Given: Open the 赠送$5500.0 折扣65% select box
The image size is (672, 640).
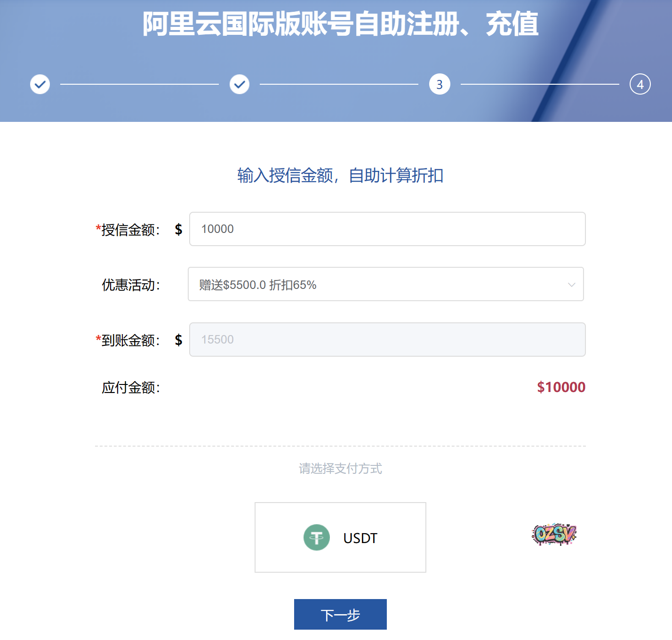Looking at the screenshot, I should point(386,284).
